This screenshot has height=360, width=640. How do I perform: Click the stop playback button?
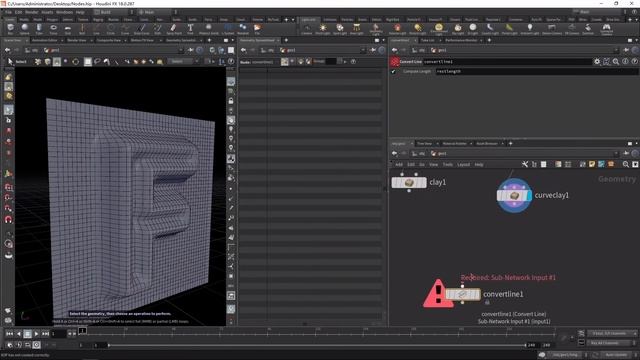tap(27, 334)
